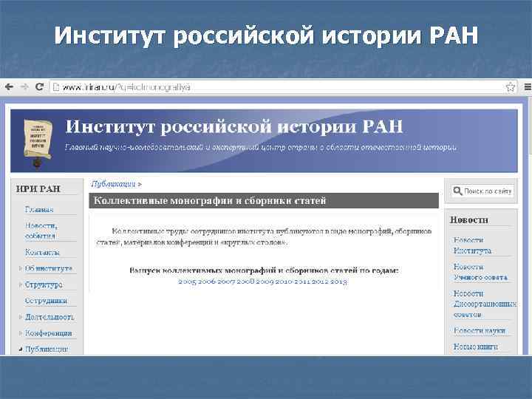Open the 2008 publications year link
532x399 pixels.
click(x=245, y=282)
